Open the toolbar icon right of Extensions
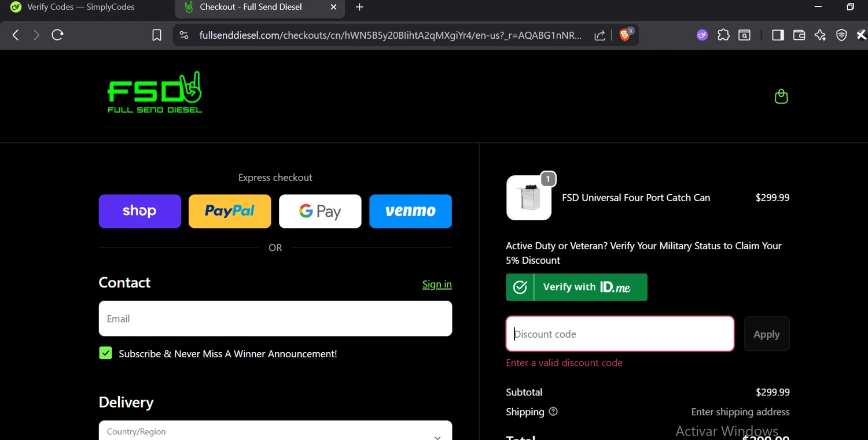Screen dimensions: 868x440 click(745, 35)
